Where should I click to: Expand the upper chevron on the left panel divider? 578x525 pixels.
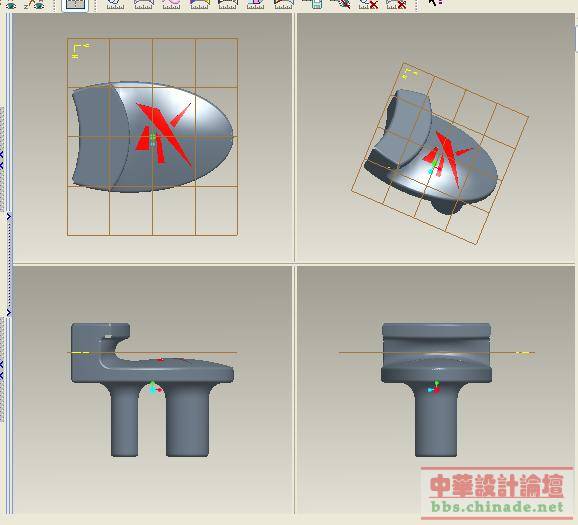(x=9, y=217)
